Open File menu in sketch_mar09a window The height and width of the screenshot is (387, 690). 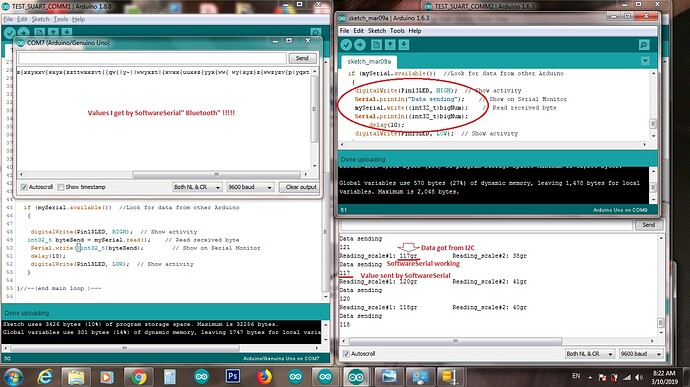click(x=344, y=31)
